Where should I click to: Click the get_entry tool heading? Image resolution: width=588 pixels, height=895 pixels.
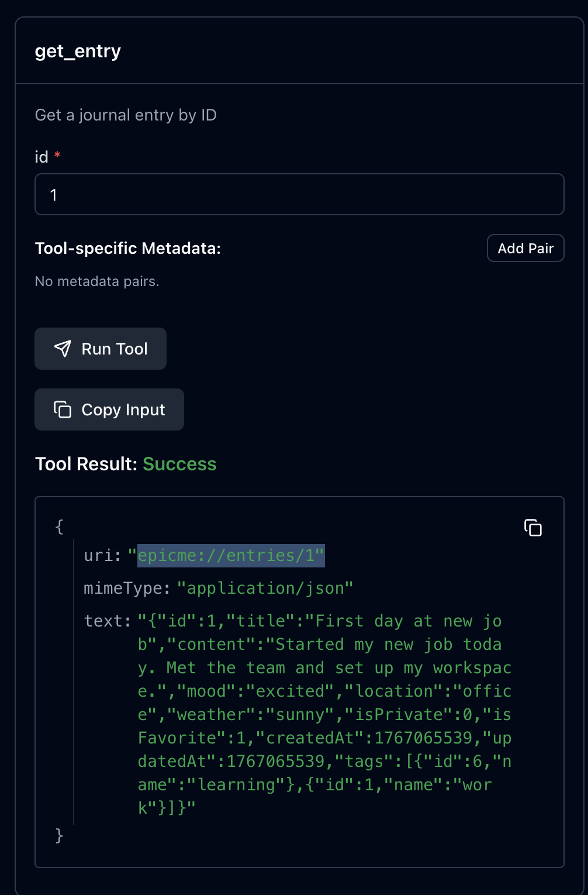click(78, 51)
